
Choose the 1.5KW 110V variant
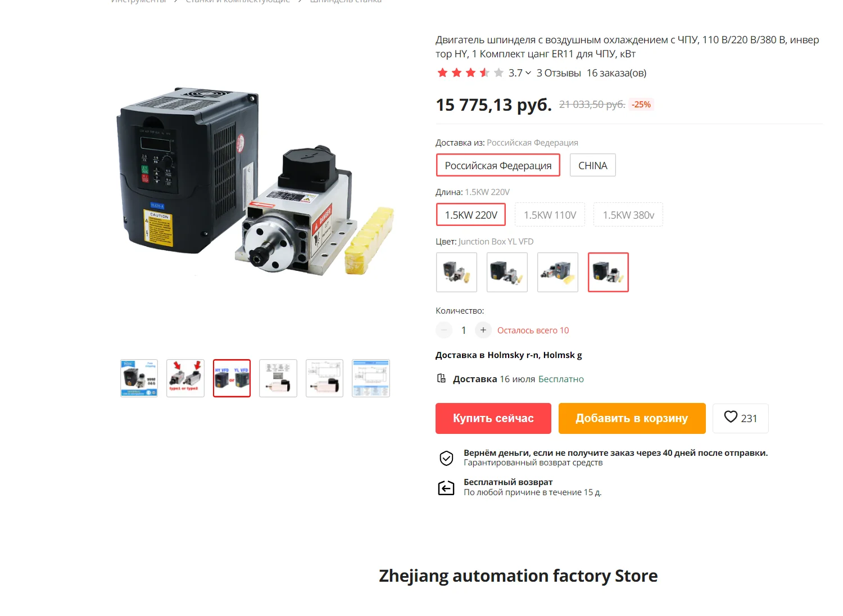click(x=550, y=215)
